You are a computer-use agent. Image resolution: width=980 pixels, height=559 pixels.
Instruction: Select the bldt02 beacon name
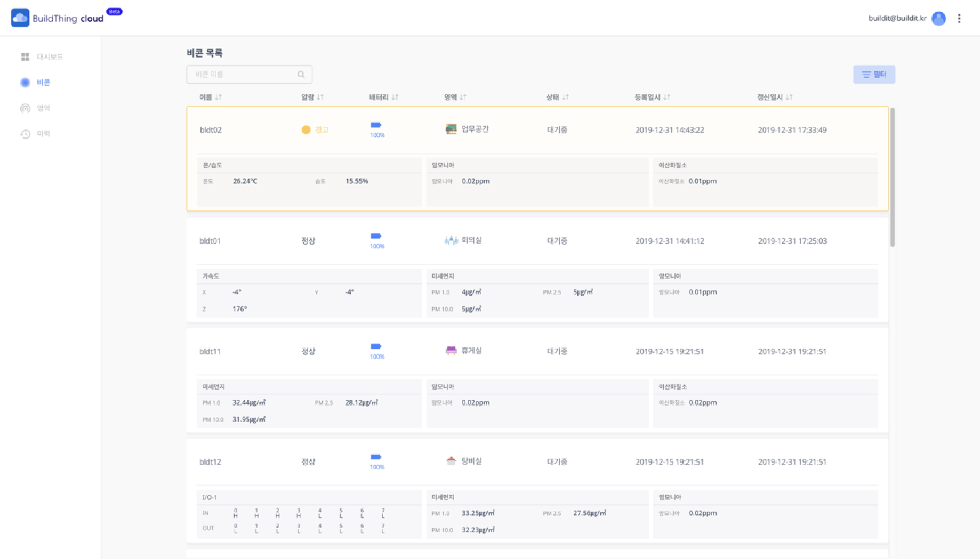(x=211, y=130)
